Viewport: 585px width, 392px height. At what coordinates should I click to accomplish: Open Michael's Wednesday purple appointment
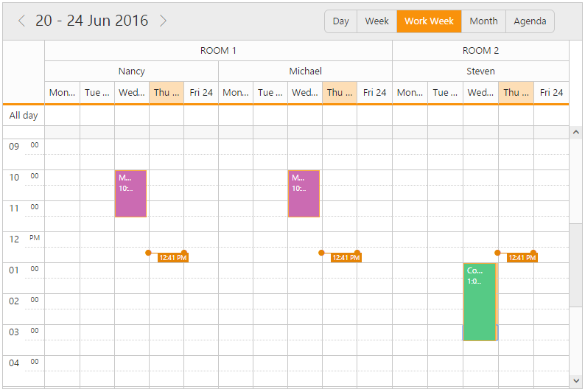tap(304, 194)
